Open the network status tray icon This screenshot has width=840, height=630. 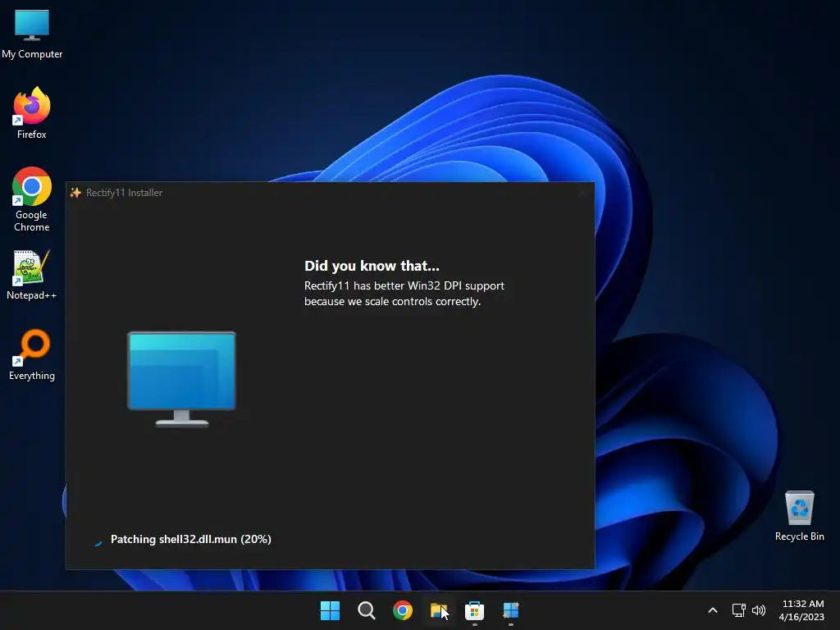[x=739, y=610]
